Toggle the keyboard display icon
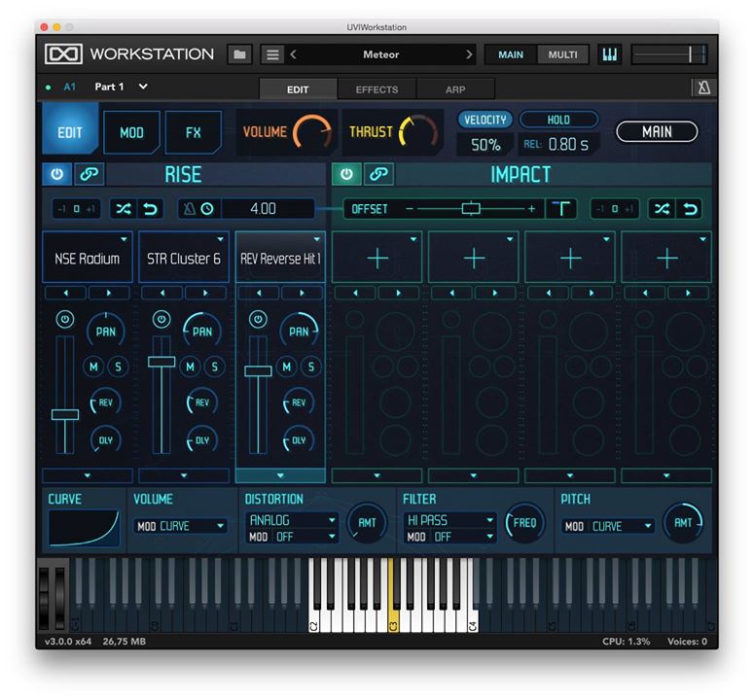This screenshot has width=754, height=700. [x=609, y=54]
